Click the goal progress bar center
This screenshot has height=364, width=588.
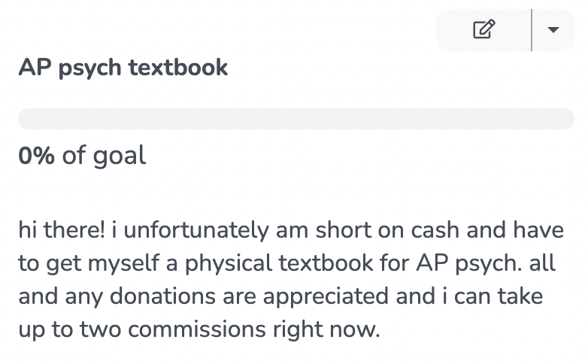tap(296, 119)
